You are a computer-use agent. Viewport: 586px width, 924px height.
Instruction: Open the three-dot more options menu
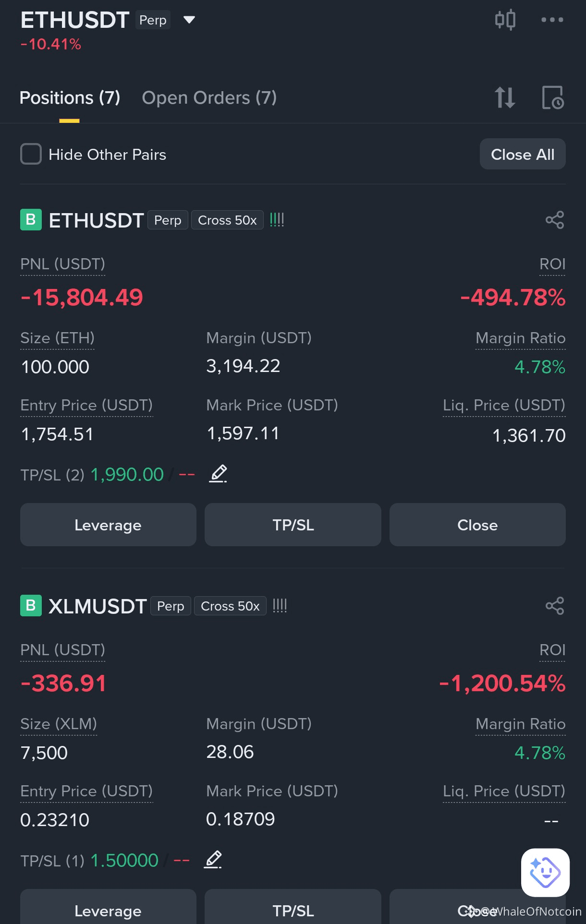552,20
